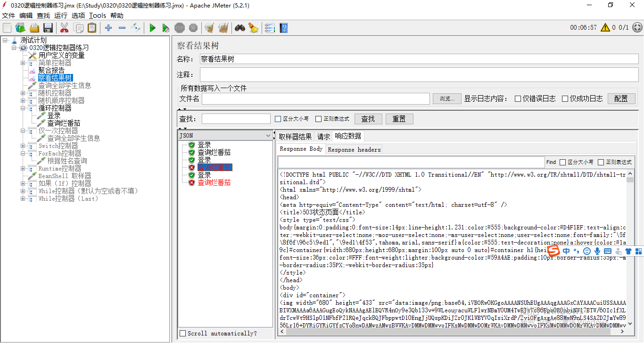Image resolution: width=644 pixels, height=343 pixels.
Task: Switch to the 请求 tab
Action: coord(323,137)
